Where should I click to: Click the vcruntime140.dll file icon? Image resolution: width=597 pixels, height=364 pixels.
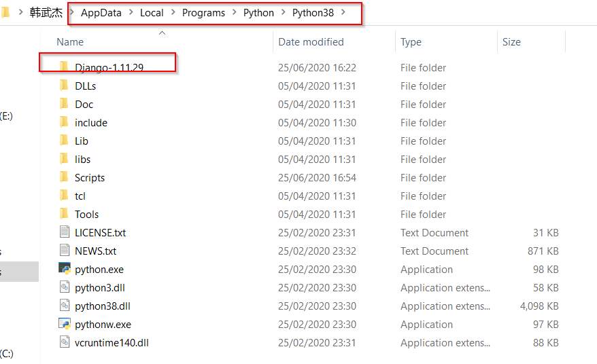(x=65, y=342)
